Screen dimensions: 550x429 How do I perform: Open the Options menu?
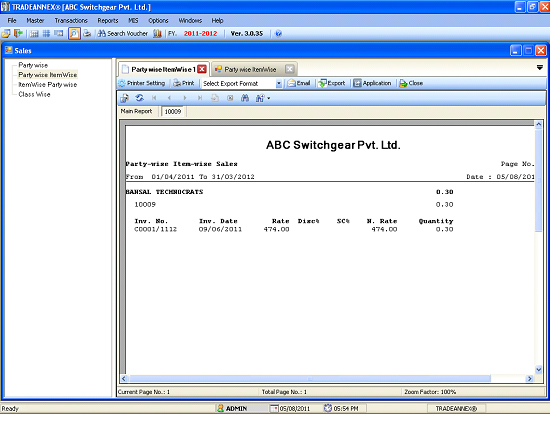pos(158,21)
